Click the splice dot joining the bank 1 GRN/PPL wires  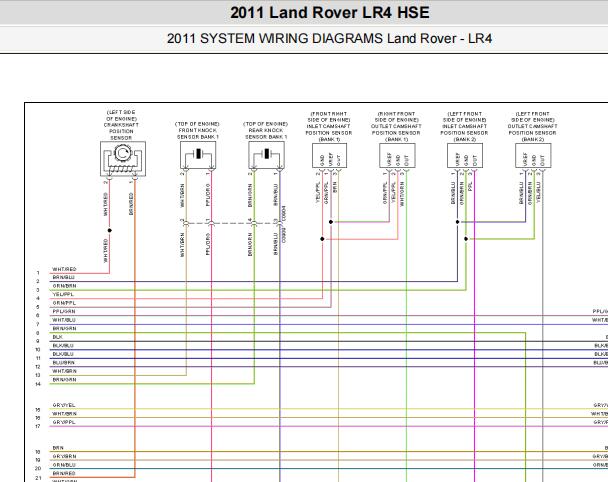point(331,222)
